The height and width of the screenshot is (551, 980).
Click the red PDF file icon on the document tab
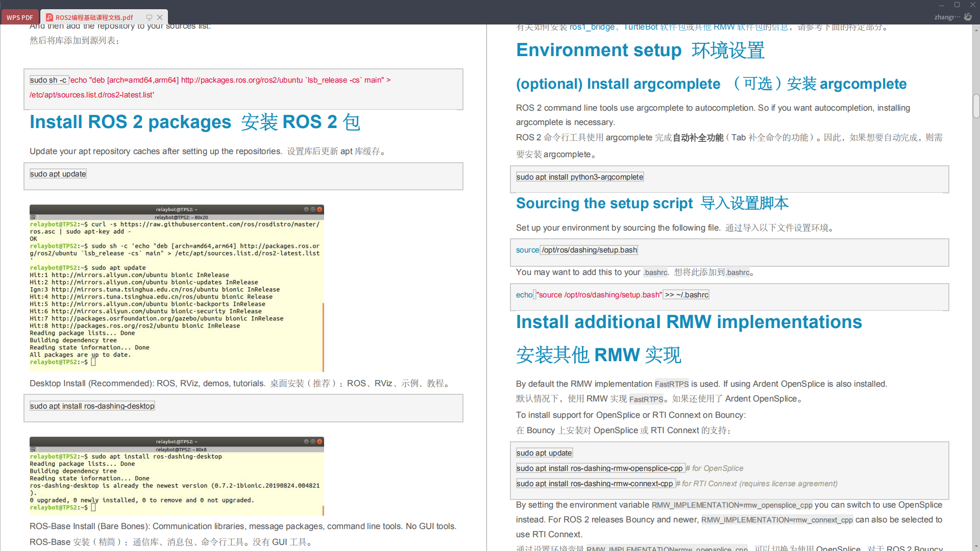click(x=49, y=17)
